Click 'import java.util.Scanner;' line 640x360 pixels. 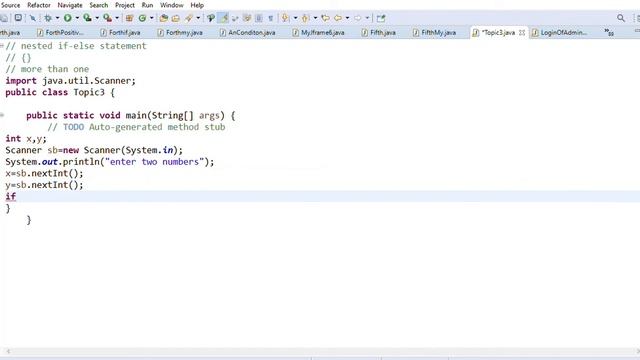point(70,81)
